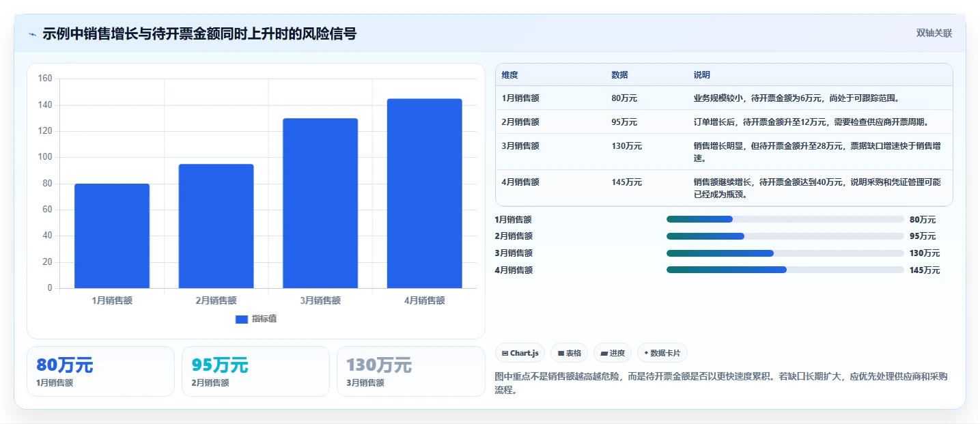Screen dimensions: 980x424
Task: Click the 说明 column header
Action: coord(702,75)
